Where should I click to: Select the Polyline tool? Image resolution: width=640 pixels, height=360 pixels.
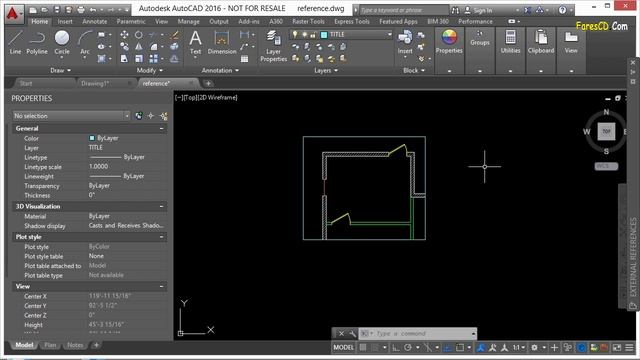[x=37, y=42]
